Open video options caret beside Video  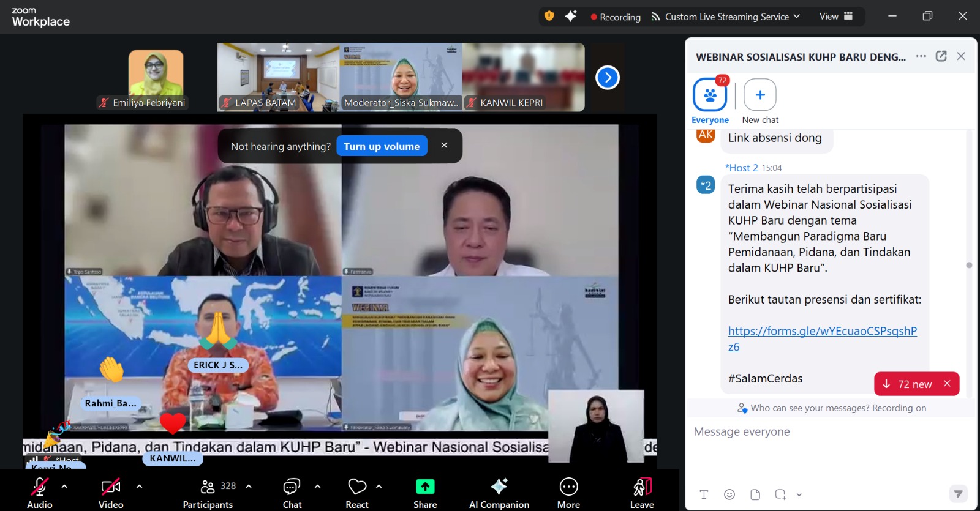click(x=139, y=487)
